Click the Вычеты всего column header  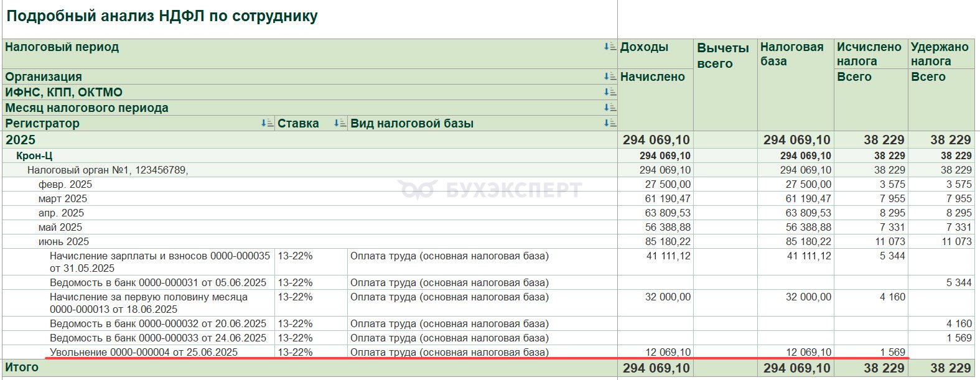click(x=723, y=55)
